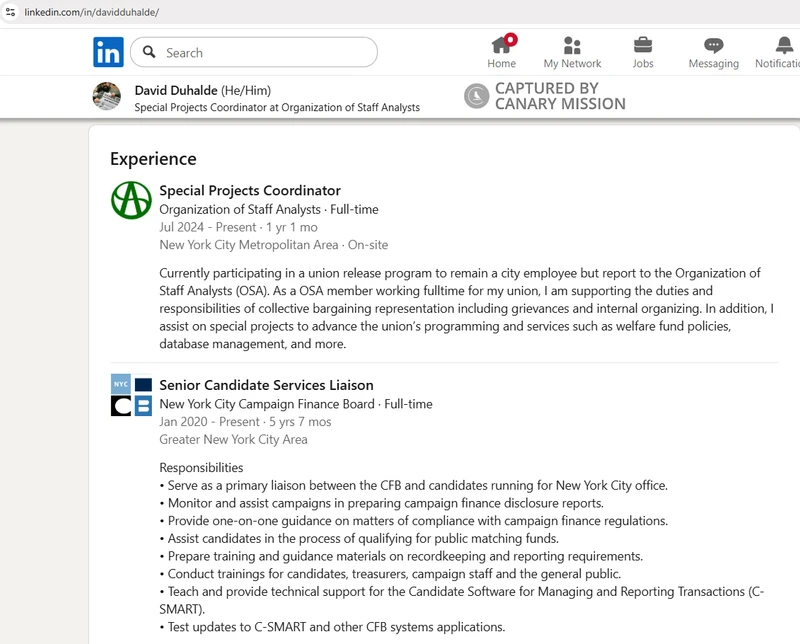Click the Organization of Staff Analysts logo
Image resolution: width=800 pixels, height=644 pixels.
[x=131, y=200]
